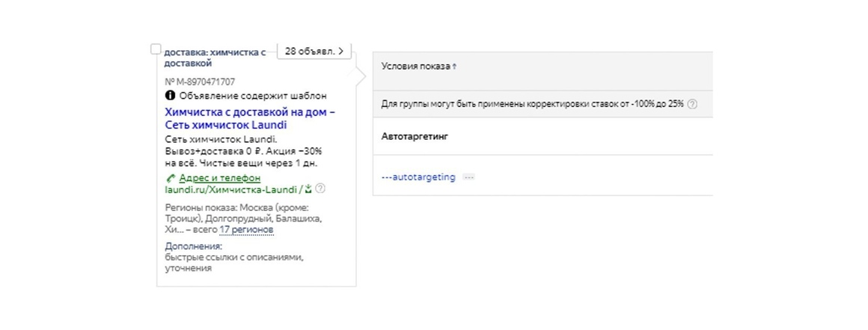The image size is (868, 330).
Task: Click the sort arrow next to 'Условия показа'
Action: (x=454, y=67)
